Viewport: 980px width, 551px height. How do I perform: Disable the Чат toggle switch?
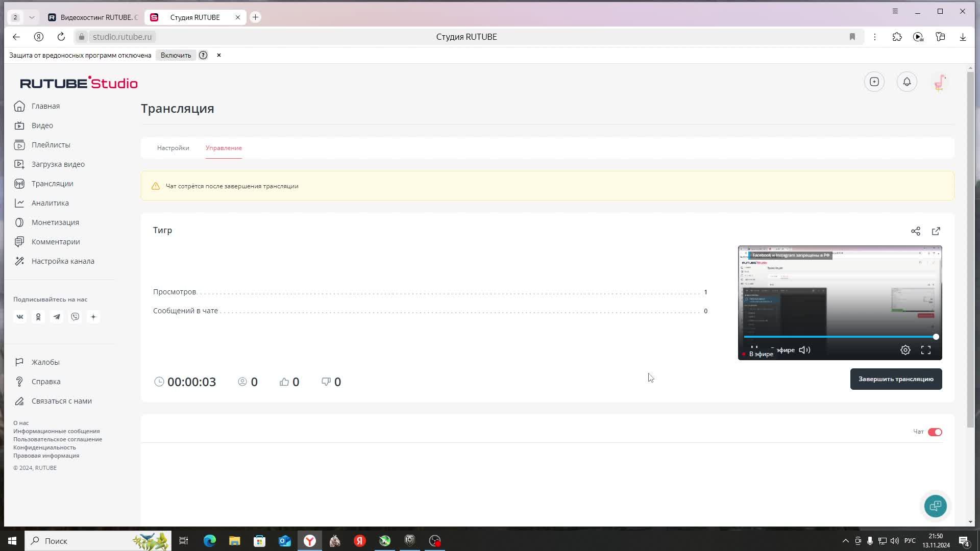[x=935, y=432]
